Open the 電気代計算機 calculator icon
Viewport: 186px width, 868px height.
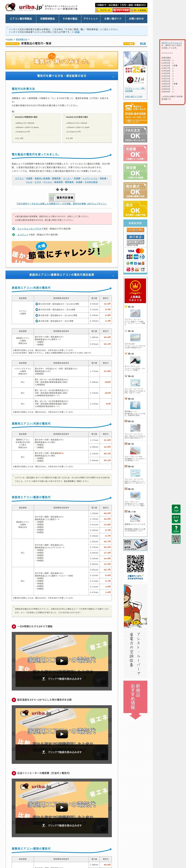(61, 197)
